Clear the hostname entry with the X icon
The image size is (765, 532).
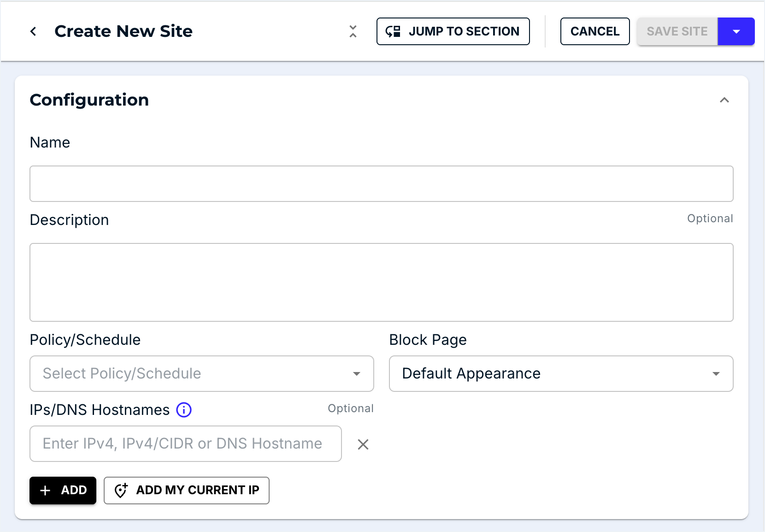pos(364,444)
